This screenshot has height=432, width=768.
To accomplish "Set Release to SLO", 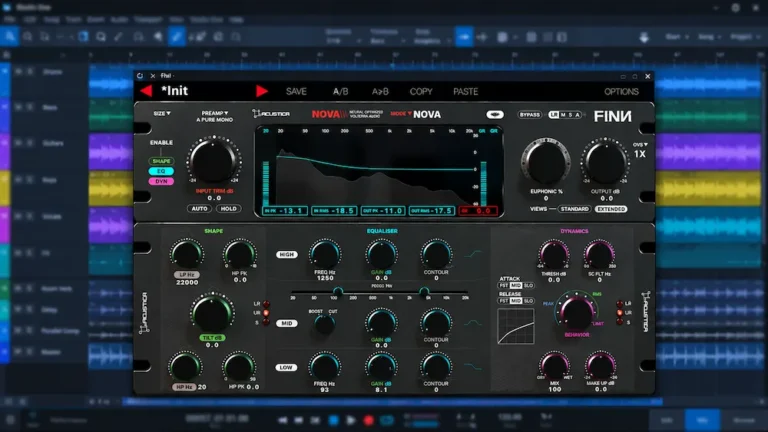I will point(528,301).
